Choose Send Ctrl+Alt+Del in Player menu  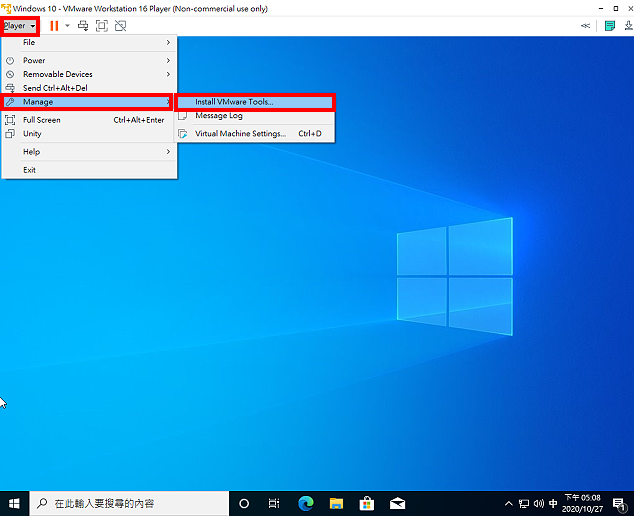coord(89,88)
